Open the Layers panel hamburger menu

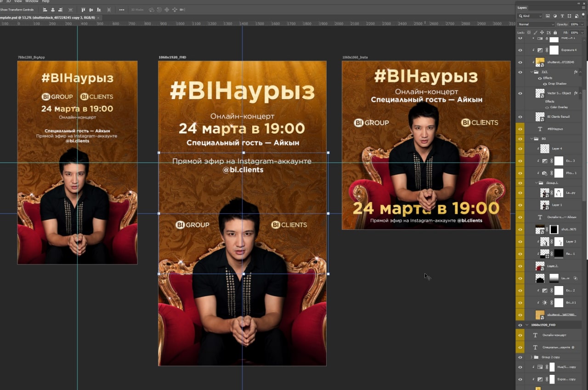584,7
